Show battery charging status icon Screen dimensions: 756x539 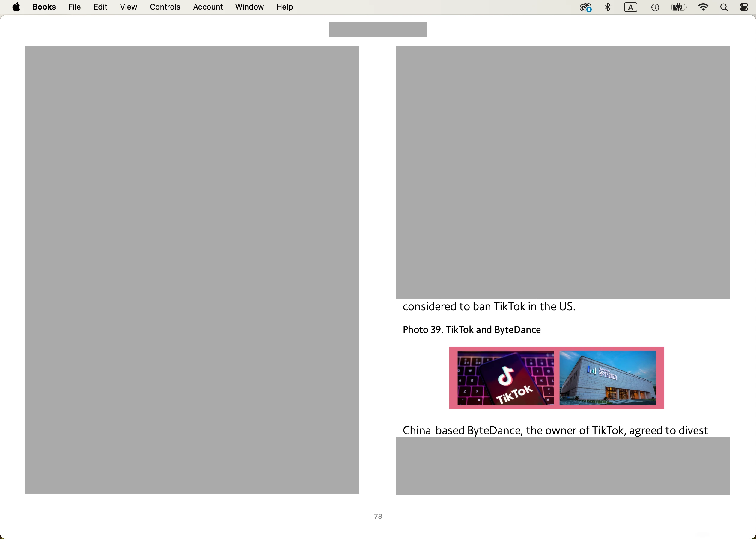coord(678,7)
